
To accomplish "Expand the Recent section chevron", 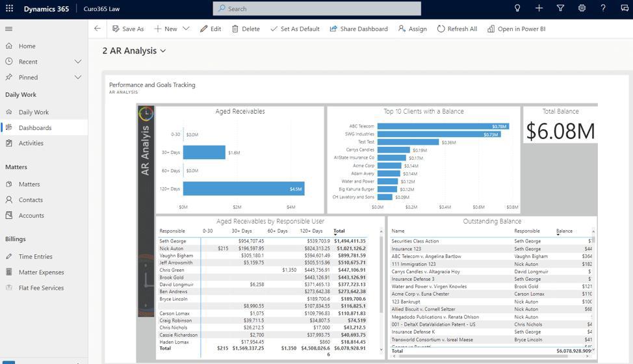I will pyautogui.click(x=78, y=62).
